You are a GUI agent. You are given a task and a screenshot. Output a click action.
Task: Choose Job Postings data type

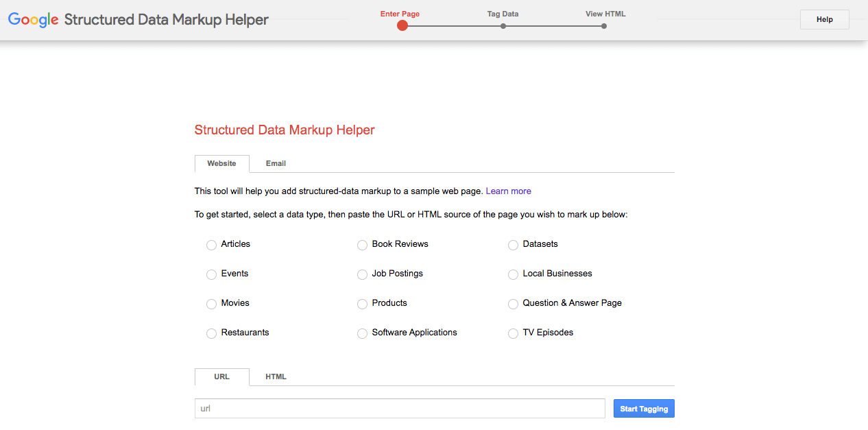pos(362,274)
